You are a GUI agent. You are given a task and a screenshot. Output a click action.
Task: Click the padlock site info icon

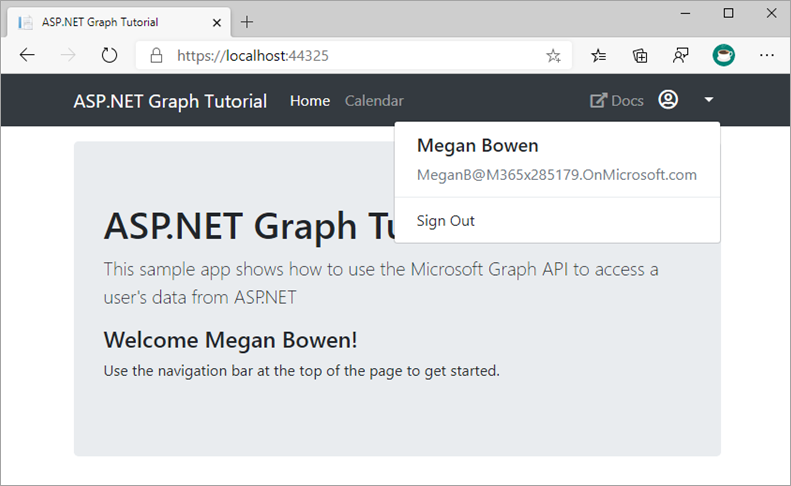156,56
